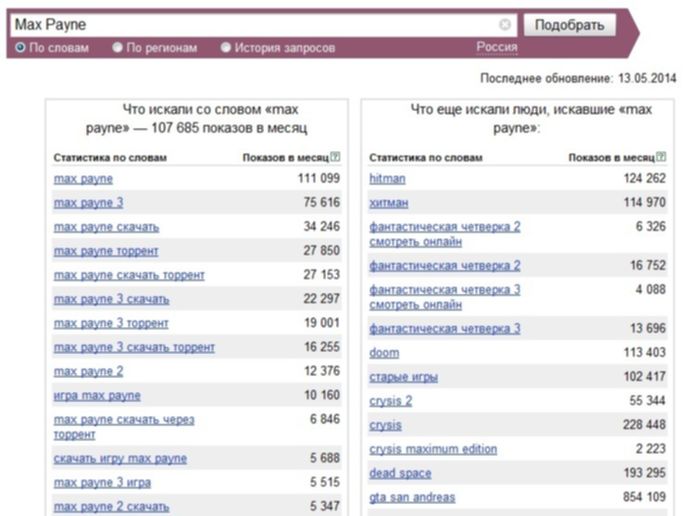The width and height of the screenshot is (688, 516).
Task: Select the 'По регионам' radio option
Action: coord(117,47)
